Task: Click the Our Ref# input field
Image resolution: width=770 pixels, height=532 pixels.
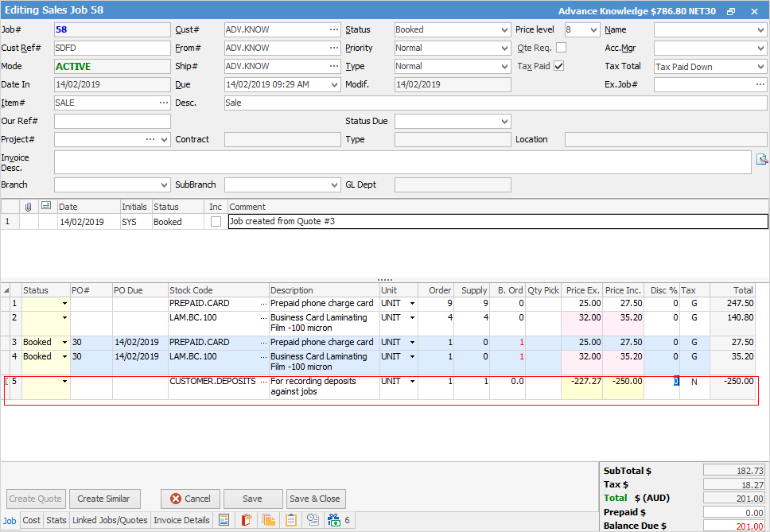Action: tap(112, 121)
